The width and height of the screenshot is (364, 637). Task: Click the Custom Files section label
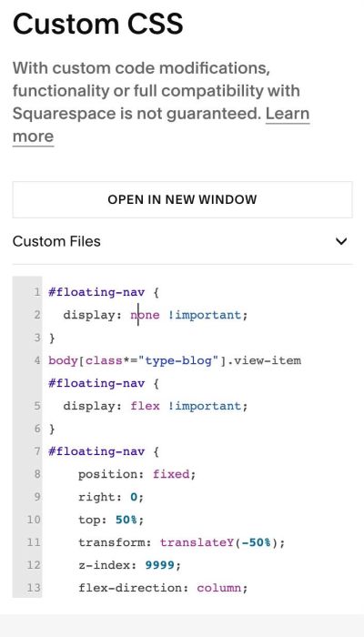coord(56,241)
